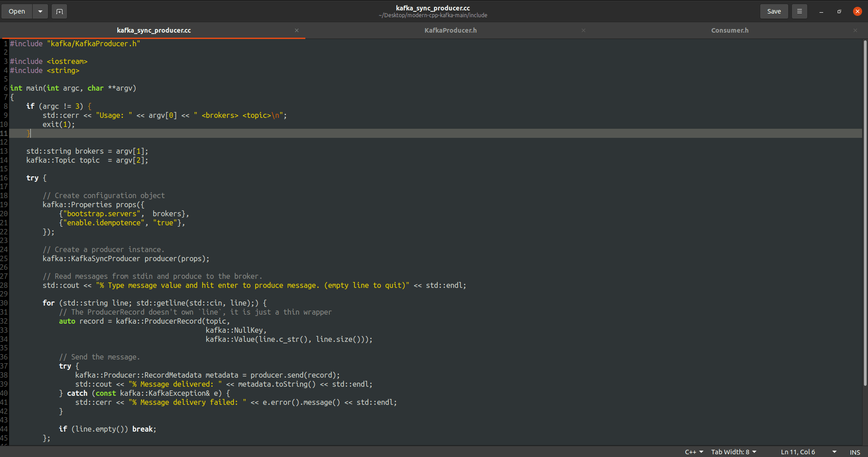
Task: Open the C++ language selector
Action: coord(694,452)
